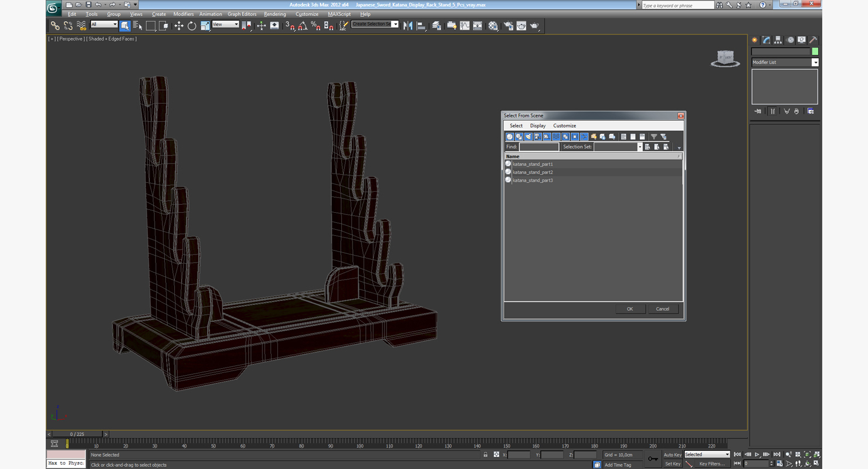Click the teapot Render Production icon
Screen dimensions: 868x469
[x=534, y=26]
